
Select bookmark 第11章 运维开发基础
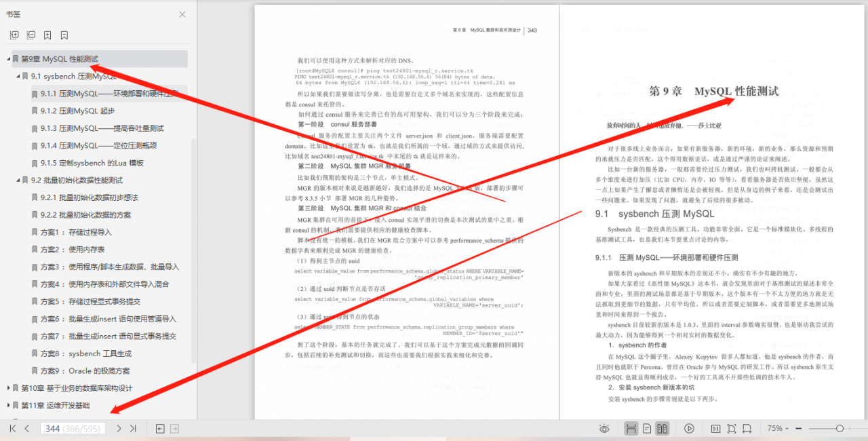coord(55,406)
